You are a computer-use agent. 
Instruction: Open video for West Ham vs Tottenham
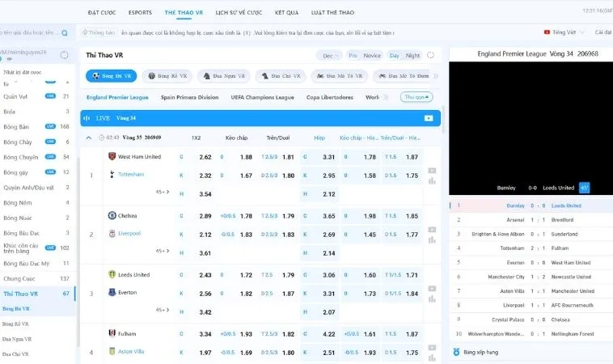pos(432,171)
